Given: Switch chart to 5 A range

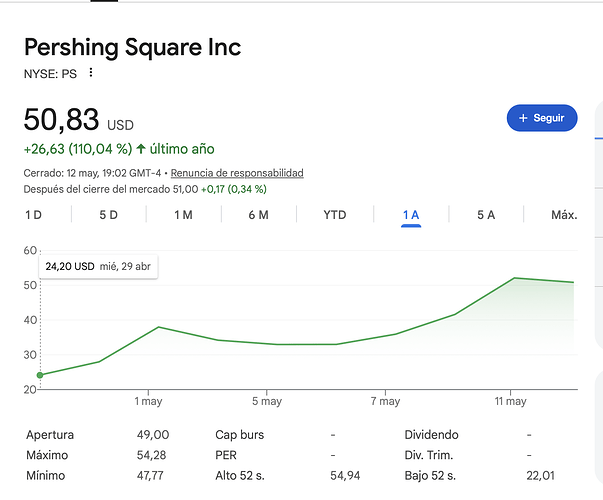Looking at the screenshot, I should click(486, 215).
